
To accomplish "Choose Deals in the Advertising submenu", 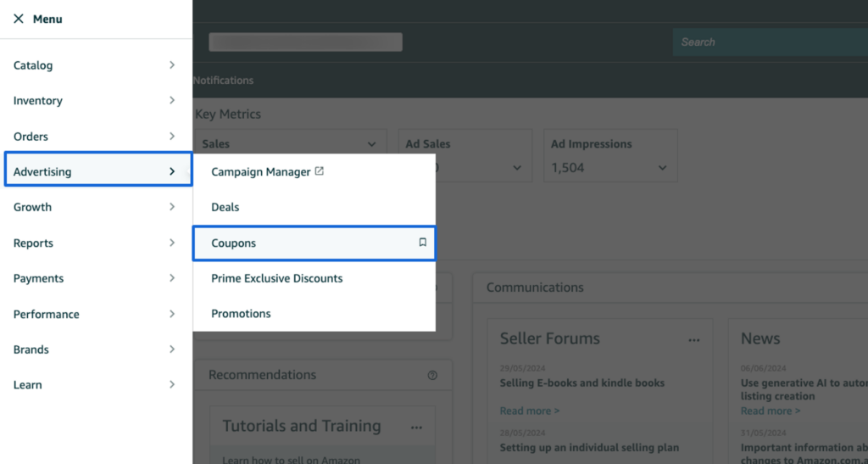I will tap(314, 207).
